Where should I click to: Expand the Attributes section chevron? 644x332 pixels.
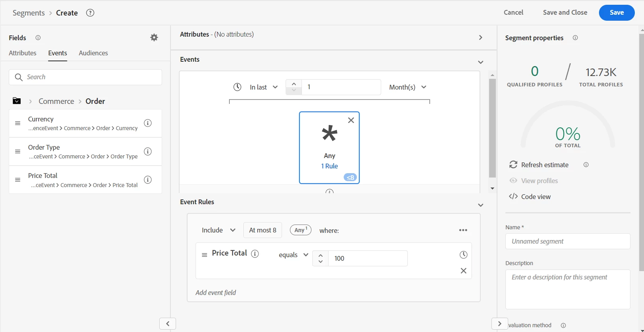[x=481, y=37]
